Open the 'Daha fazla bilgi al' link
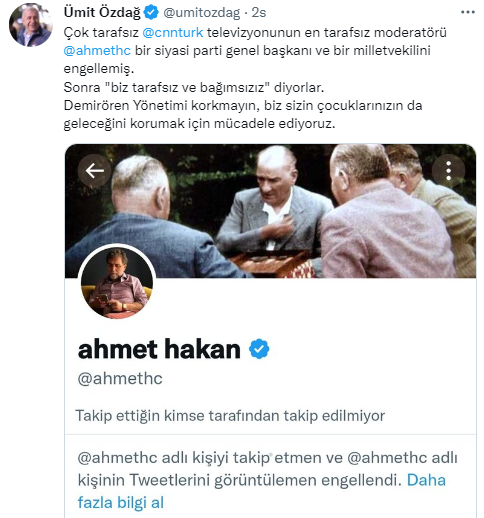Viewport: 484px width, 518px height. [262, 491]
